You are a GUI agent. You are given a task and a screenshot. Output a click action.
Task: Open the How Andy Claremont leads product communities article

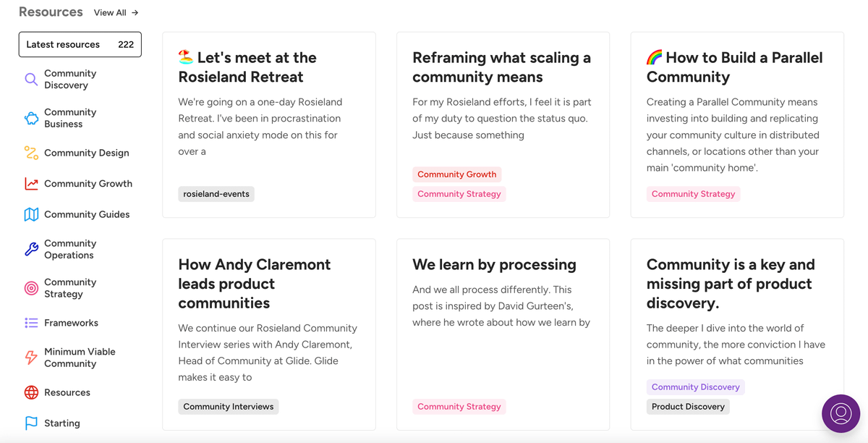pyautogui.click(x=255, y=284)
